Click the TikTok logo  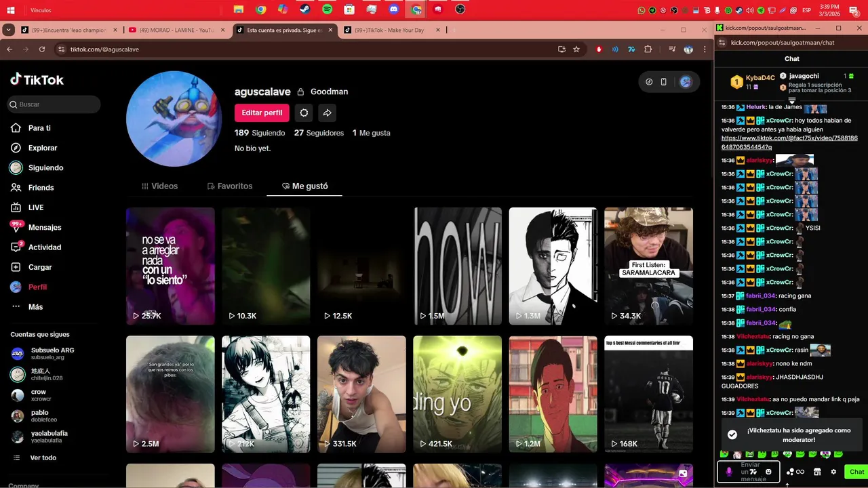pos(37,79)
